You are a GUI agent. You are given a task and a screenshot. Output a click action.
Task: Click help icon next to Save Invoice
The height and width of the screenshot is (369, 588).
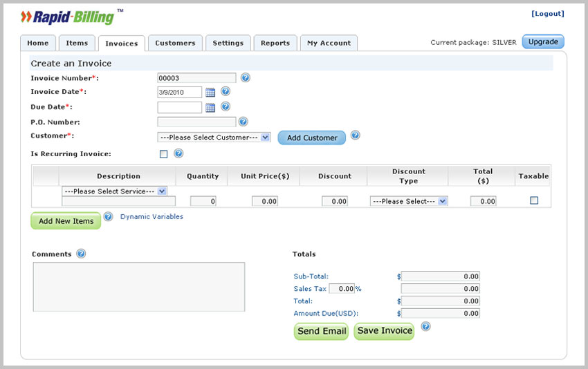click(425, 326)
